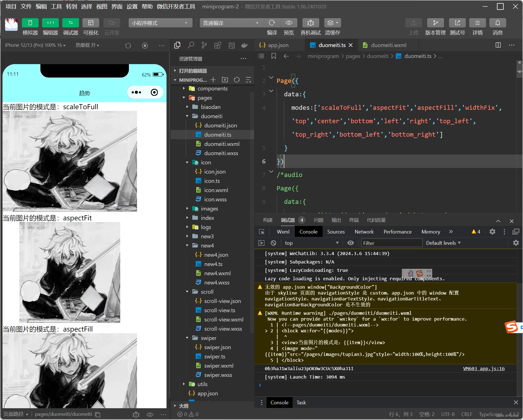Collapse all folders in explorer
The width and height of the screenshot is (523, 420).
pyautogui.click(x=248, y=80)
